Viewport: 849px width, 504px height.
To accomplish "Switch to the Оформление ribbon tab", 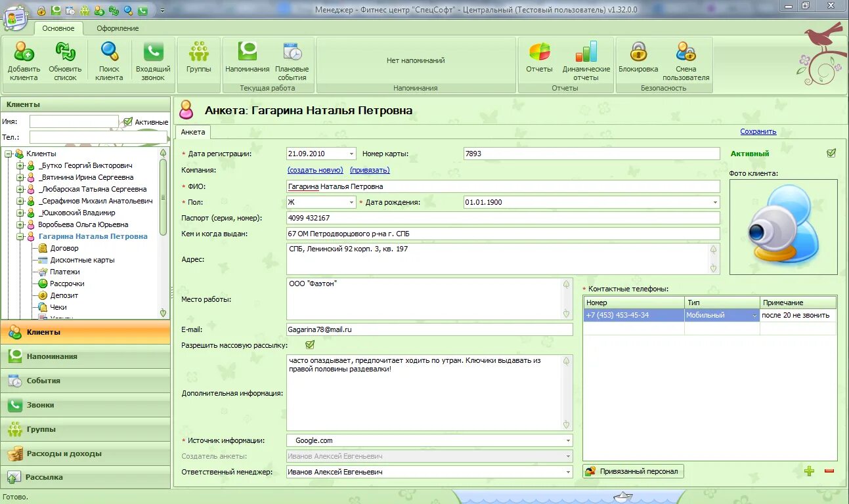I will point(118,28).
